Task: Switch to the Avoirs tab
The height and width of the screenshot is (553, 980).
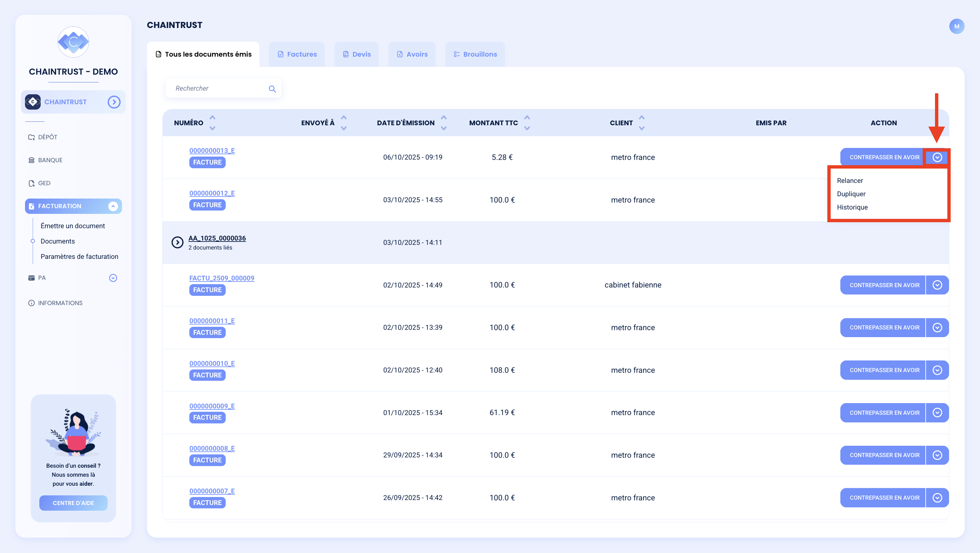Action: (412, 54)
